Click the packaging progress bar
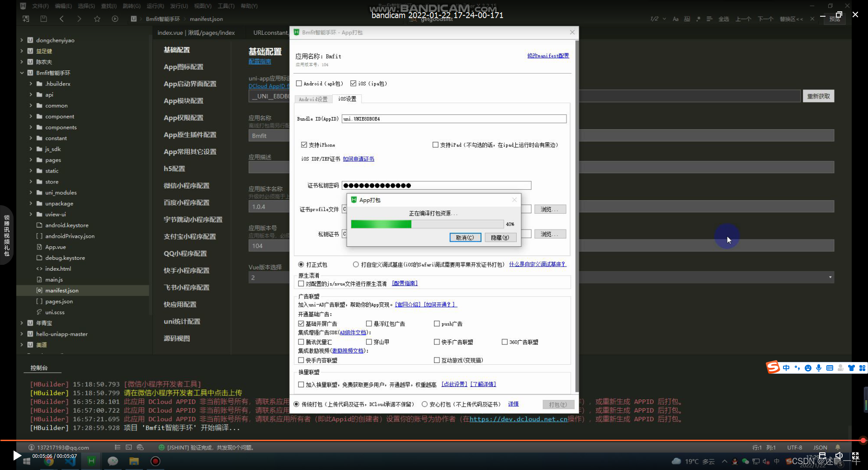Image resolution: width=868 pixels, height=470 pixels. [427, 224]
